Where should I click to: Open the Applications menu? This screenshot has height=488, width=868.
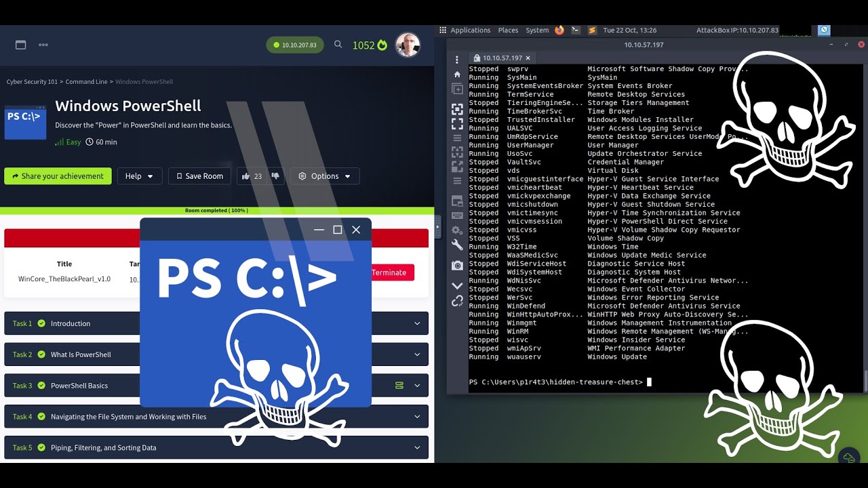469,30
